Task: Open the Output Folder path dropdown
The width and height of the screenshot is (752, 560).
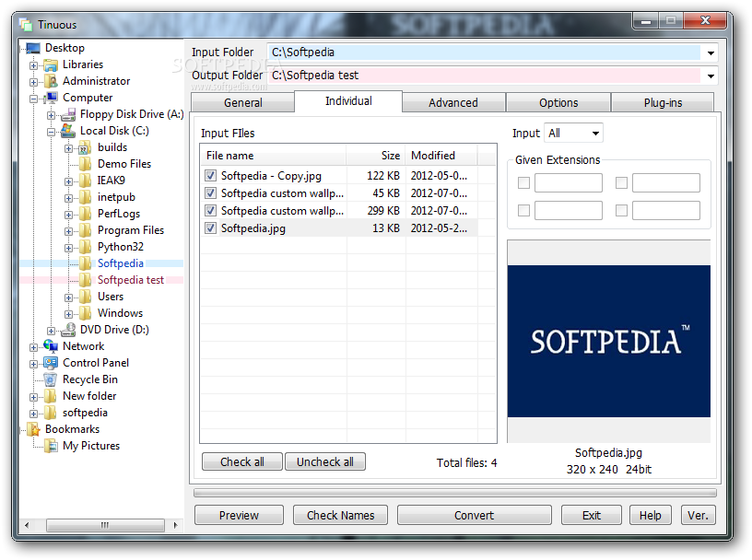Action: (x=711, y=76)
